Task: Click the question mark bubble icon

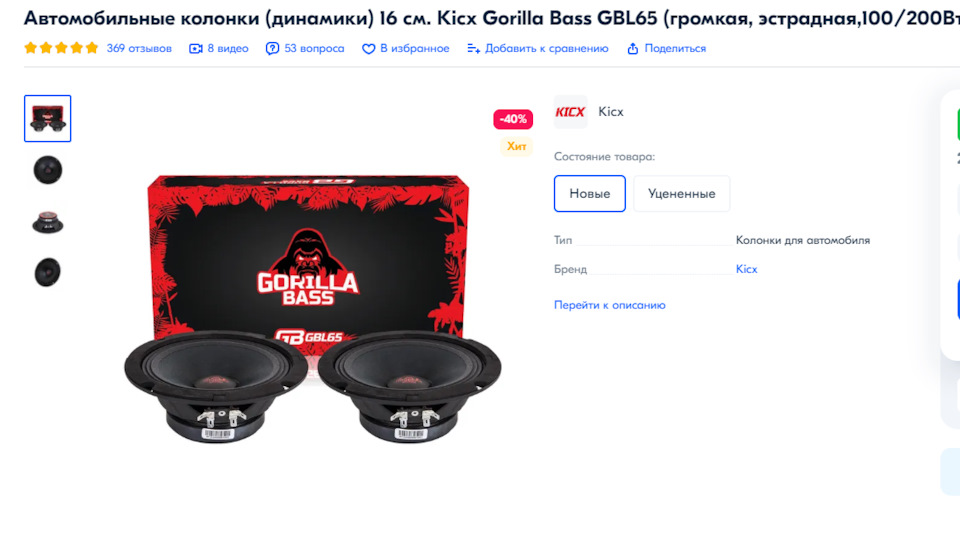Action: (272, 48)
